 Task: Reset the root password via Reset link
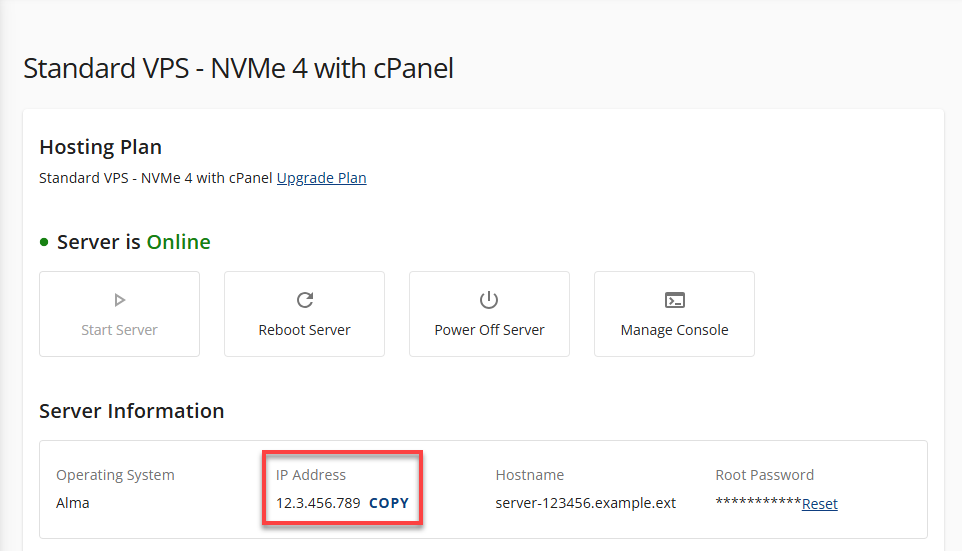820,504
